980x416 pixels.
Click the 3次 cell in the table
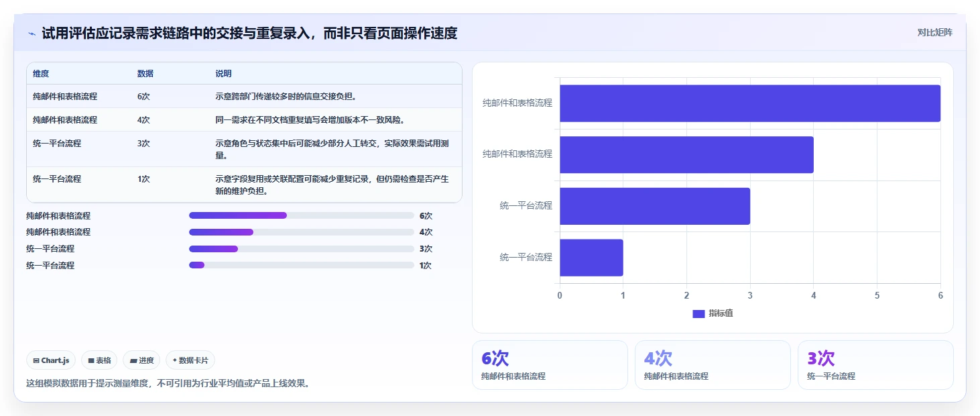[x=143, y=144]
